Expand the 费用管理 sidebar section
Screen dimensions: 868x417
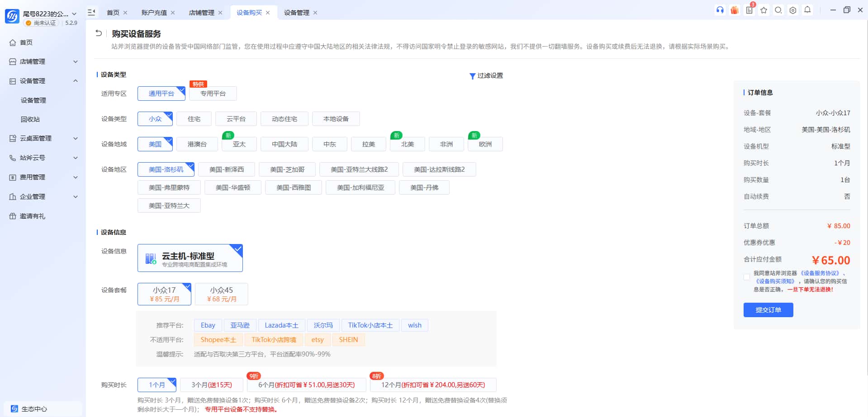coord(43,177)
